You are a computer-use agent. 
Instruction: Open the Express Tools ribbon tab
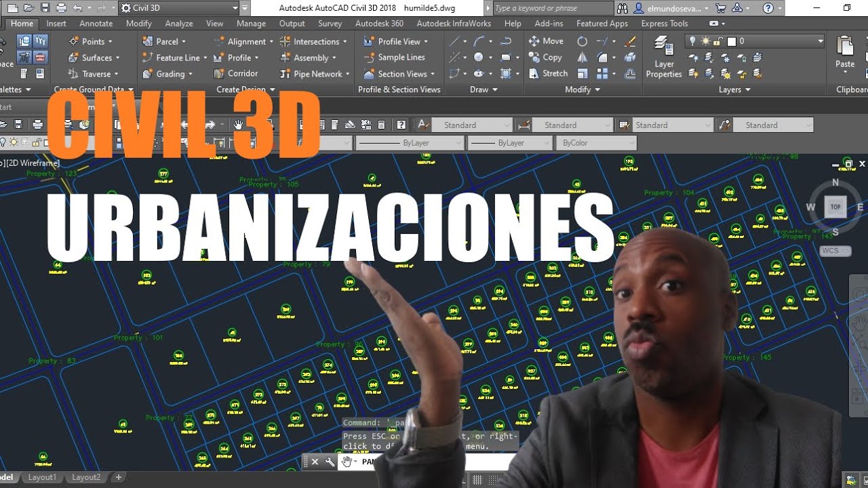click(x=665, y=23)
